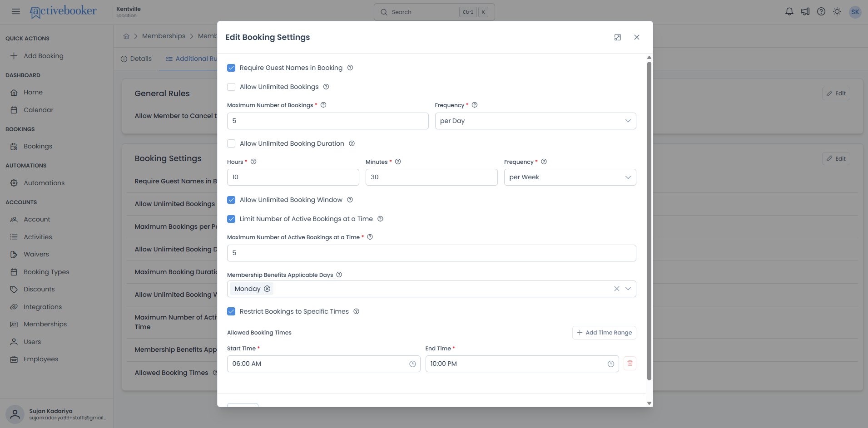Click help icon beside Restrict Bookings to Specific Times
Viewport: 868px width, 428px height.
(x=357, y=311)
